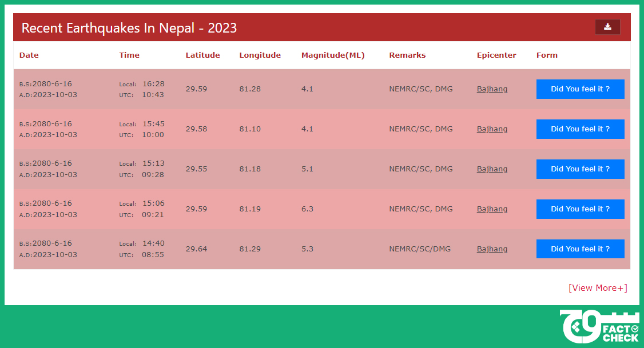Viewport: 644px width, 348px height.
Task: Open Bajhang epicenter link for 15:45 quake
Action: tap(492, 129)
